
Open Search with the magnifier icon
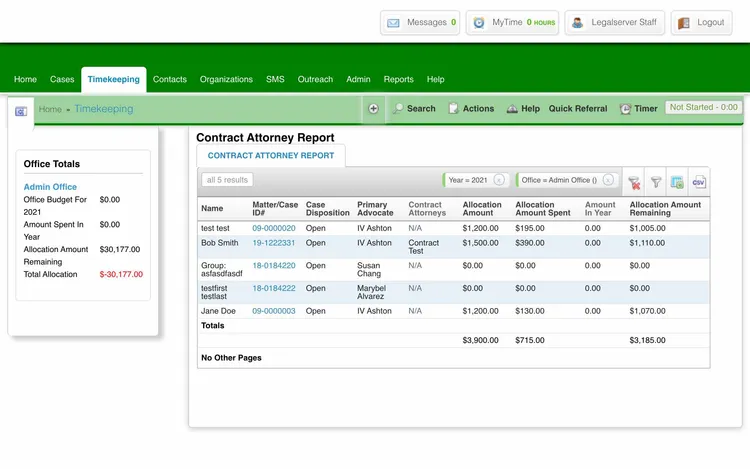[x=414, y=108]
